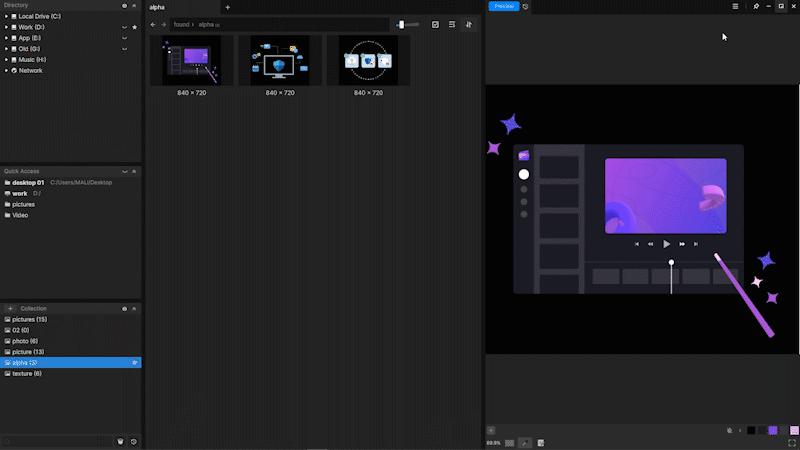Switch to list view layout icon
This screenshot has width=800, height=450.
[452, 24]
